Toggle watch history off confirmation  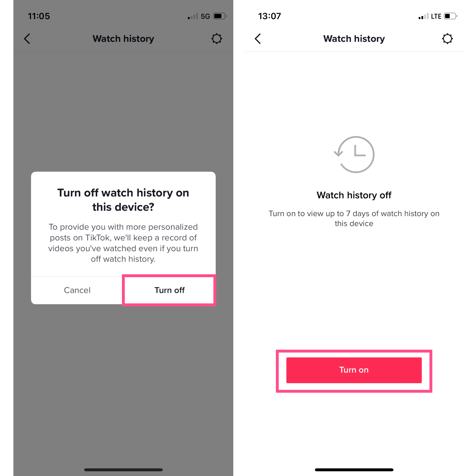point(170,290)
